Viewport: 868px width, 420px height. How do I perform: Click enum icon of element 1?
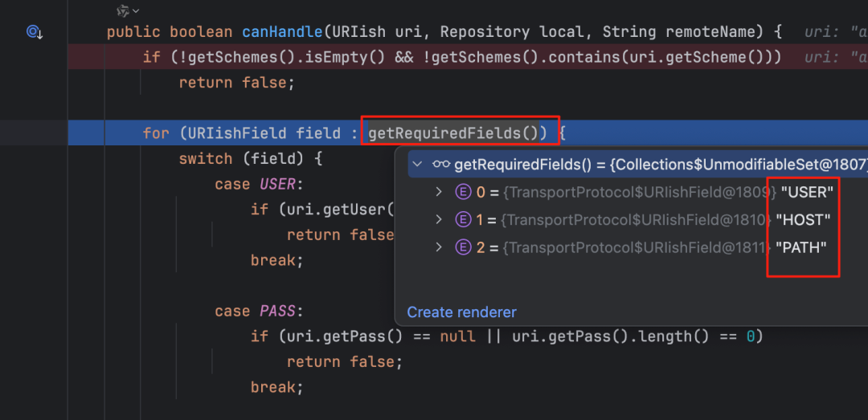tap(462, 219)
